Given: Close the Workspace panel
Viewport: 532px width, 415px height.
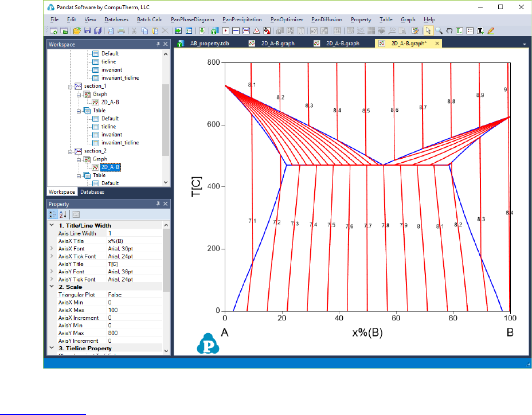Looking at the screenshot, I should click(x=166, y=44).
